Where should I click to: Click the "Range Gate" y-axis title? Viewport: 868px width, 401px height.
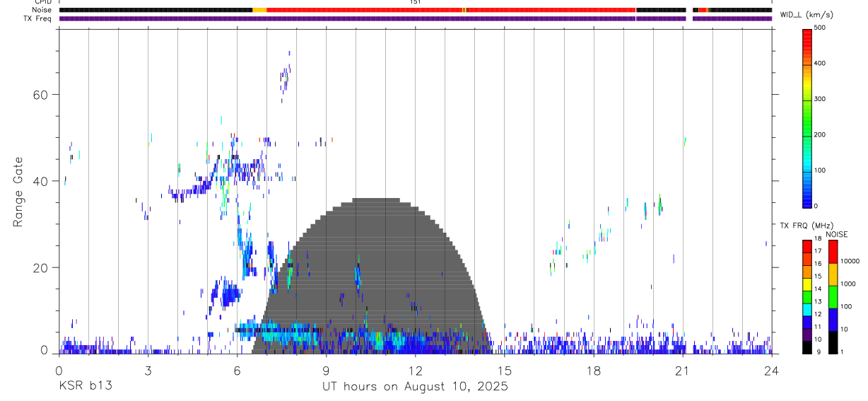tap(18, 192)
